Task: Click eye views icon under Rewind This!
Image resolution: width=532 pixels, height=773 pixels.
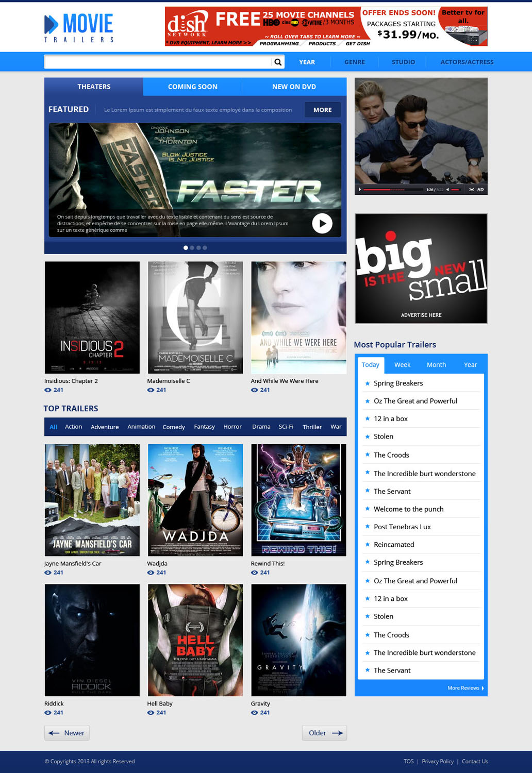Action: (x=254, y=573)
